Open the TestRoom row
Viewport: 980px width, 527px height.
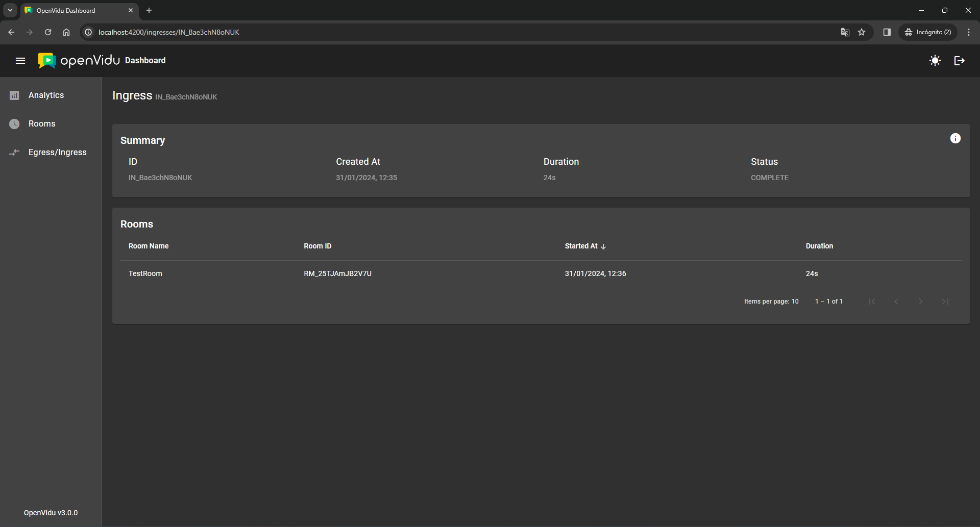coord(145,273)
